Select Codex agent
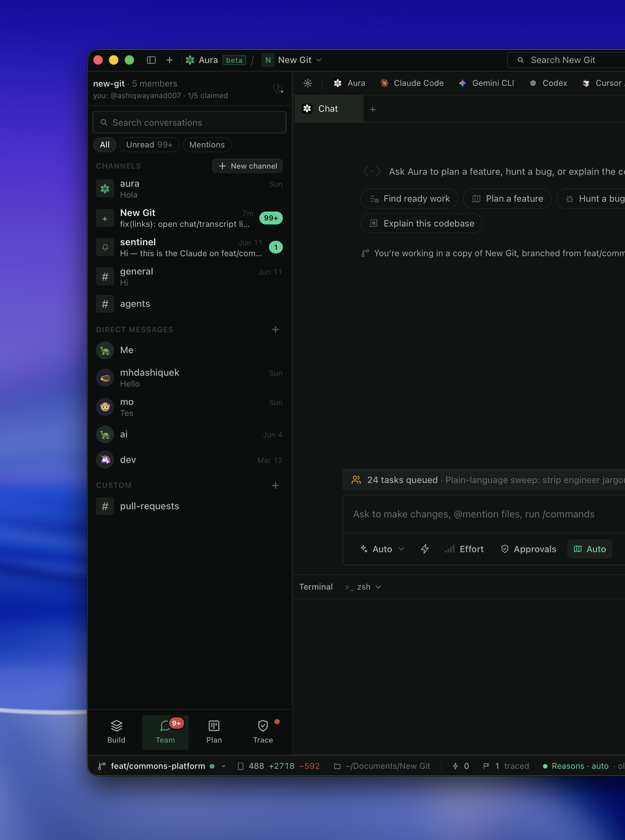Screen dimensions: 625x840 click(548, 83)
